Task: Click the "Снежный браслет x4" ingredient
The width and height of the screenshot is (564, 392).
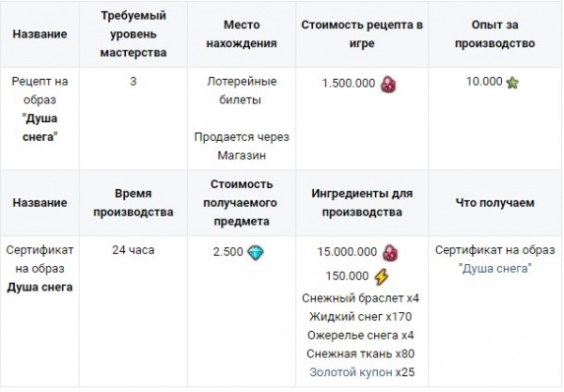Action: (x=361, y=297)
